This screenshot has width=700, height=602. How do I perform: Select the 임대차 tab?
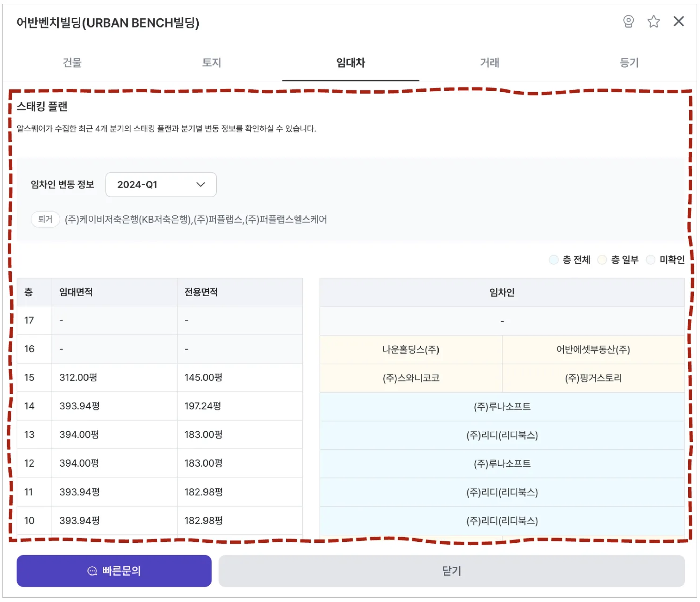[x=350, y=63]
